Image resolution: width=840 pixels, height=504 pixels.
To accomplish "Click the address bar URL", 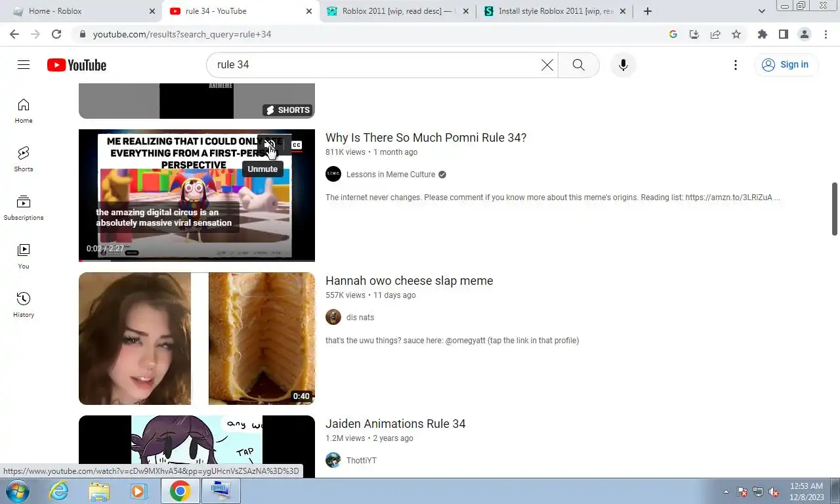I will point(182,34).
